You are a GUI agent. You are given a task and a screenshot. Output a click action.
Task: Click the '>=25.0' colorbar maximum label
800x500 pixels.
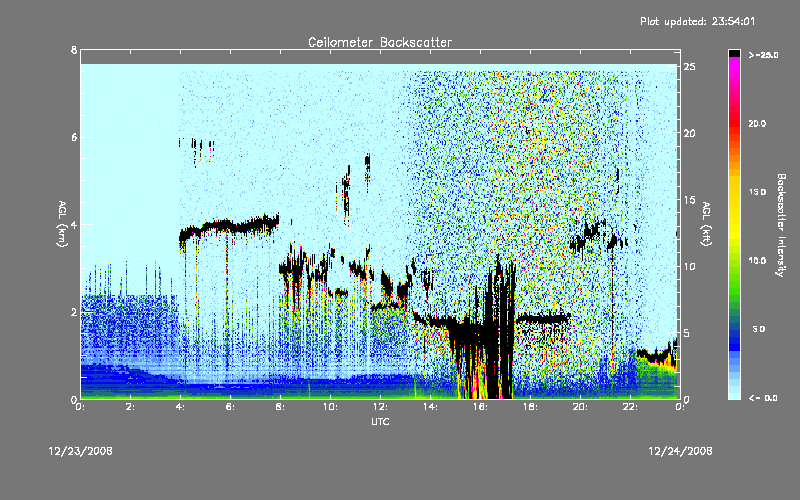click(x=763, y=55)
